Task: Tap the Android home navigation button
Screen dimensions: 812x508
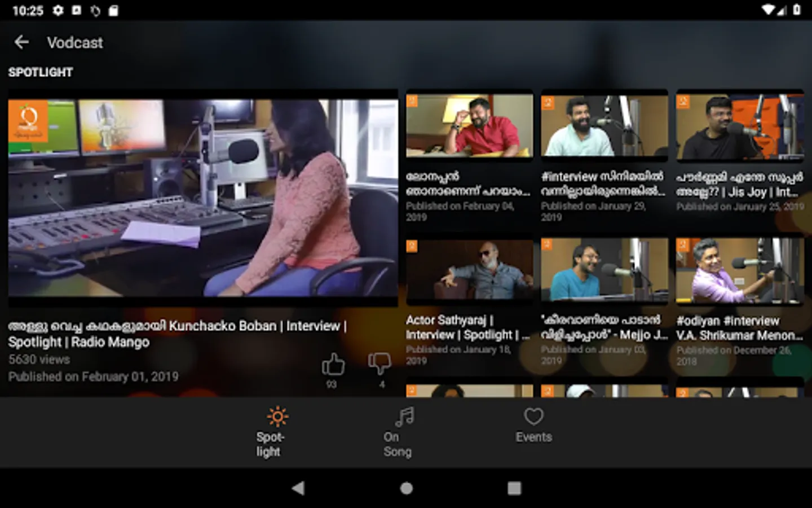Action: point(406,488)
